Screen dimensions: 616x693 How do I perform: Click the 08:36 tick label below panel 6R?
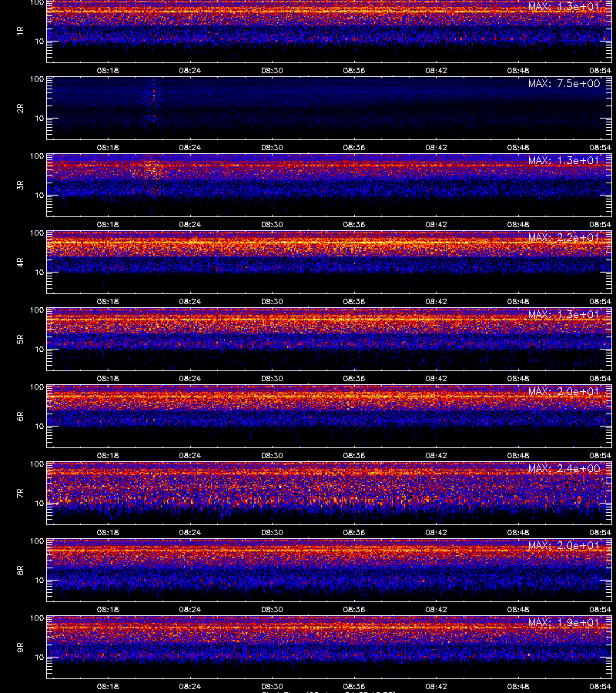click(x=354, y=455)
